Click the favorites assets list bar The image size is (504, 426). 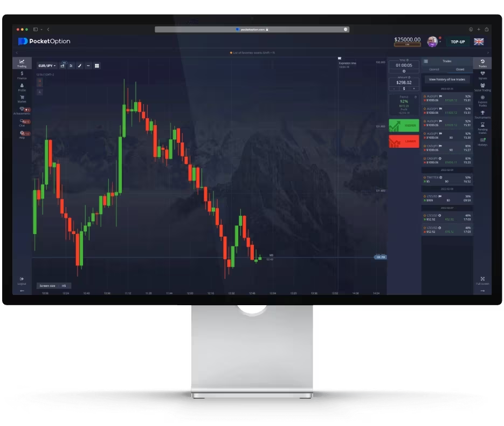[x=252, y=53]
